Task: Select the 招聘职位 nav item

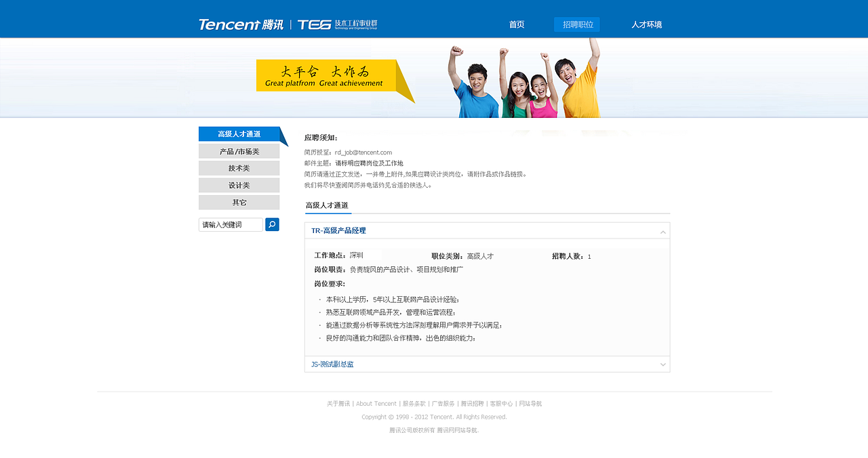Action: click(577, 24)
